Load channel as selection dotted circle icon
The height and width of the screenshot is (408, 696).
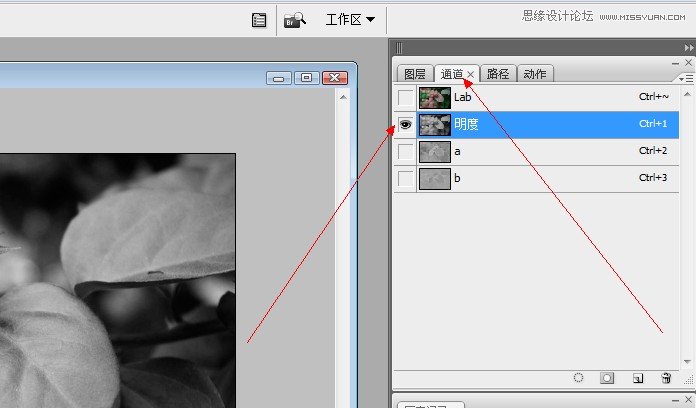pyautogui.click(x=578, y=378)
